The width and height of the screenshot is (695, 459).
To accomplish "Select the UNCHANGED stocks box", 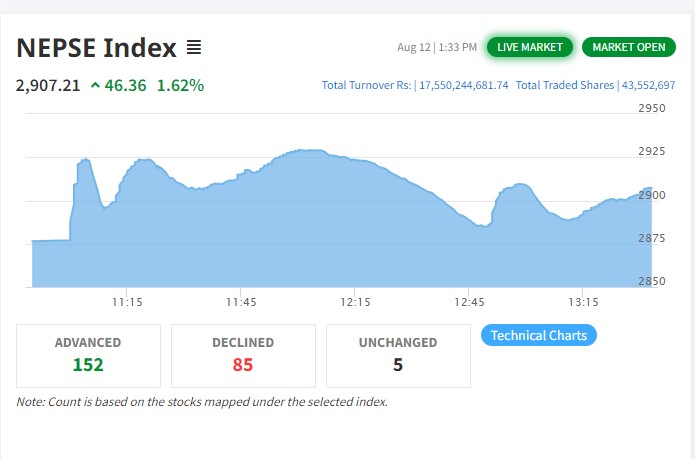I will (398, 355).
